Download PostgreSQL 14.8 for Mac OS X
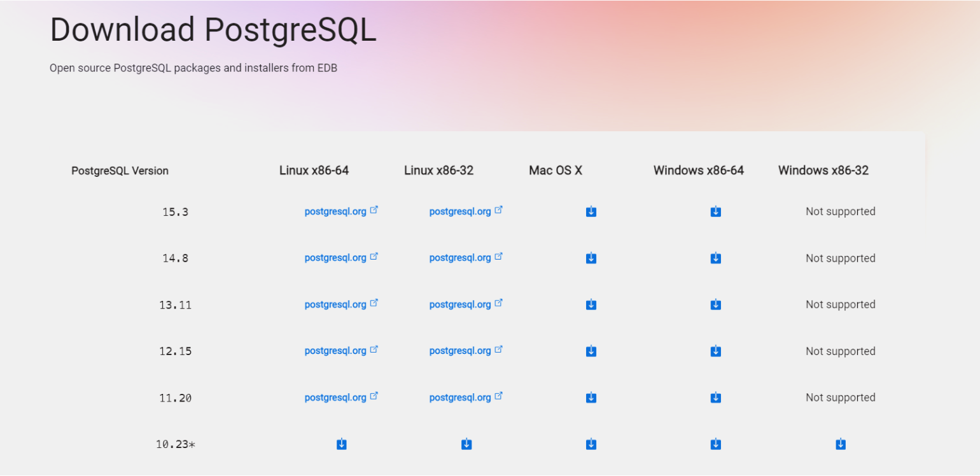 pos(591,258)
